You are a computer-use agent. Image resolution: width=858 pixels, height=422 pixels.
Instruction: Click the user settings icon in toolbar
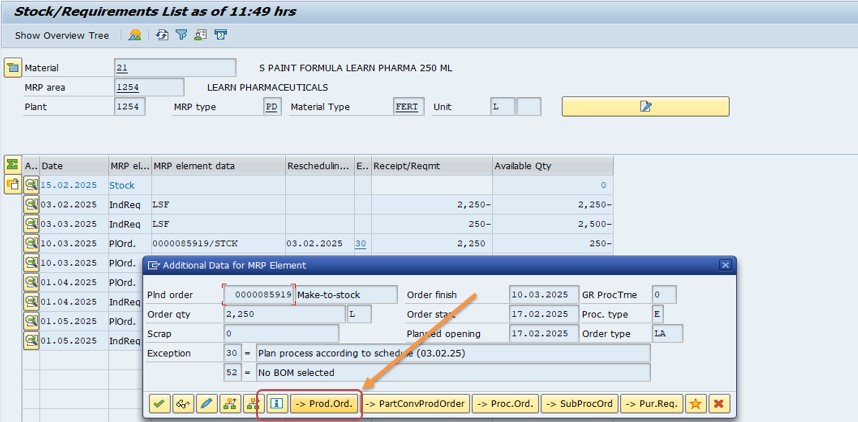(x=201, y=35)
